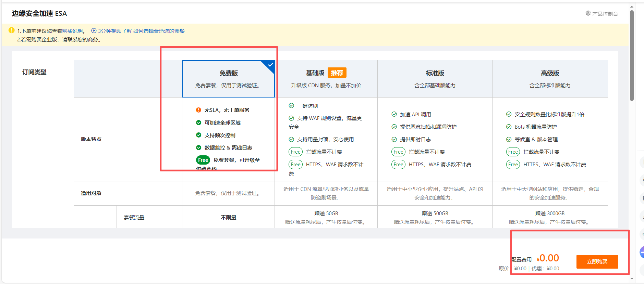Click the green check icon beside 可加速全球区域
644x284 pixels.
(198, 122)
